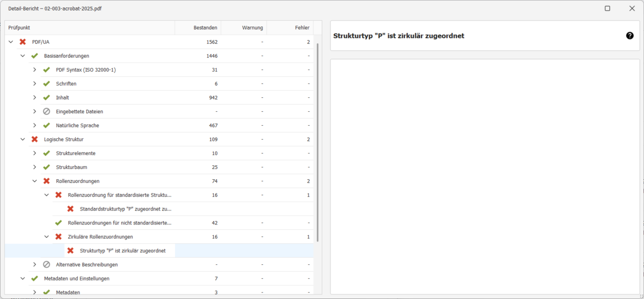Expand the Schriften tree node
The width and height of the screenshot is (644, 299).
point(35,84)
